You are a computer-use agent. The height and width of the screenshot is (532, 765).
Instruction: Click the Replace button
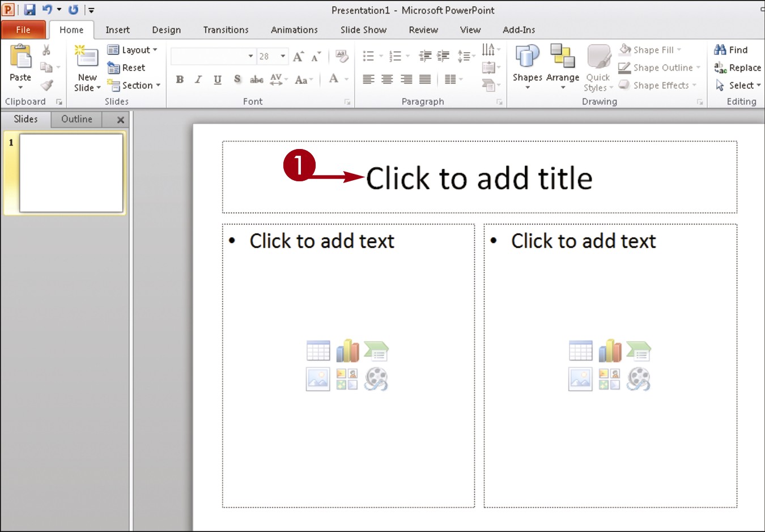pos(738,68)
